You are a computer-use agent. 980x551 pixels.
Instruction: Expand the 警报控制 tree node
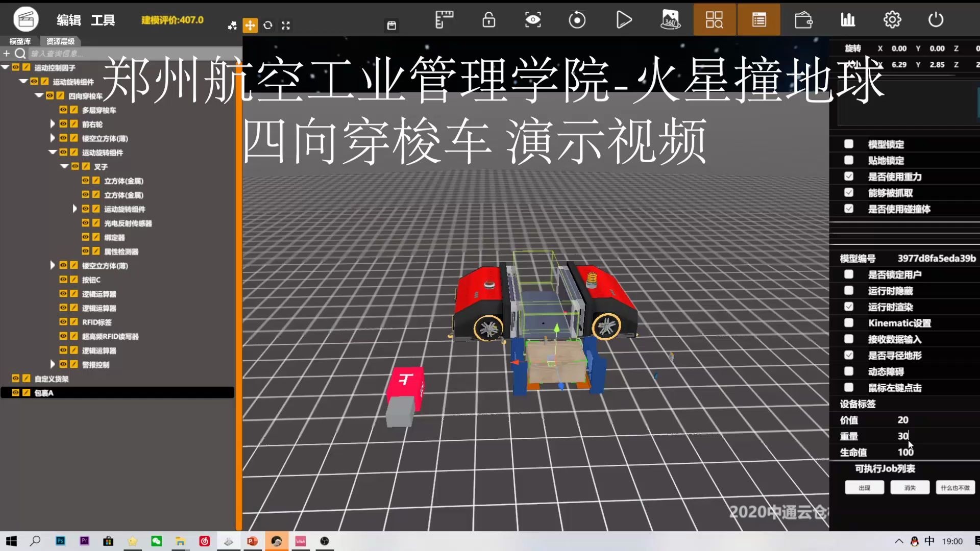point(53,364)
